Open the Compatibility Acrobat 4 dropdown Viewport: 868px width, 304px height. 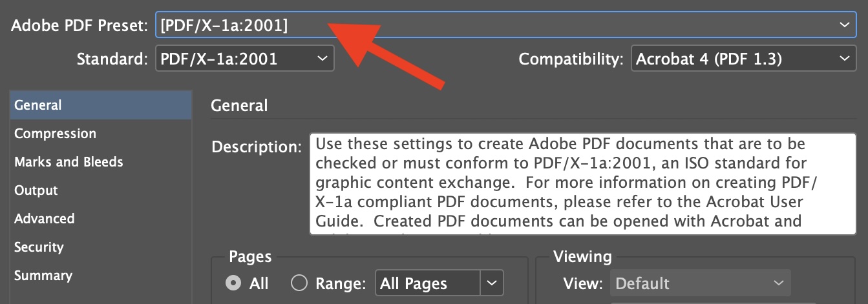pos(743,59)
